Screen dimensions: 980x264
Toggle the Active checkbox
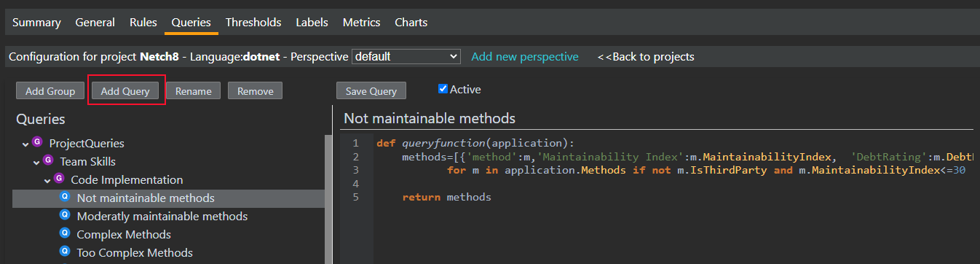pyautogui.click(x=443, y=89)
